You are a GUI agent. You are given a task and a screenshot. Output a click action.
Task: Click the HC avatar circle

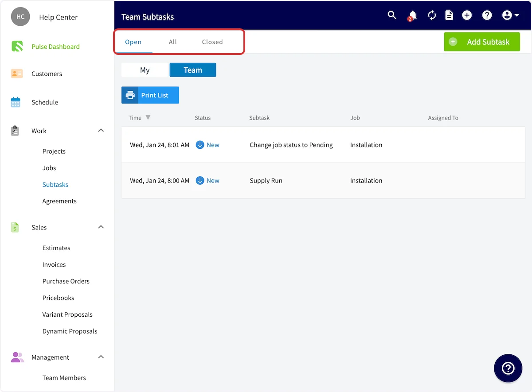pos(20,17)
